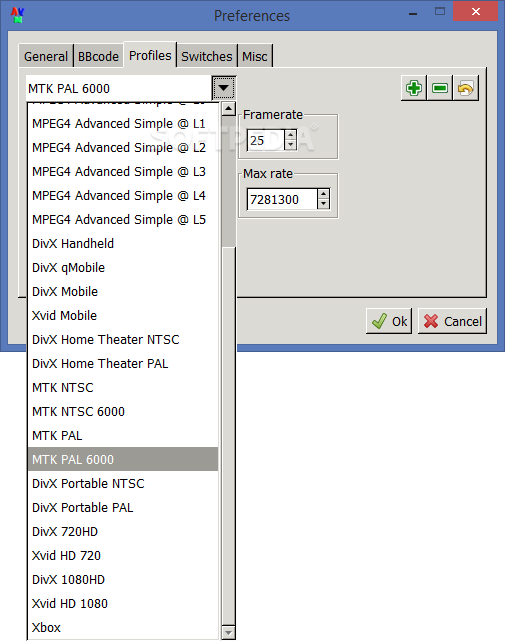Select MPEG4 Advanced Simple @ L2 profile

pos(123,148)
